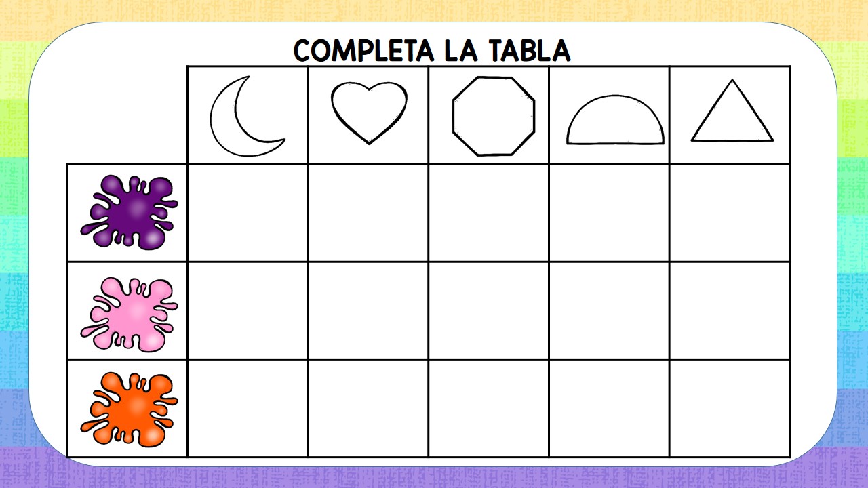Click the purple row cell under triangle

[730, 213]
